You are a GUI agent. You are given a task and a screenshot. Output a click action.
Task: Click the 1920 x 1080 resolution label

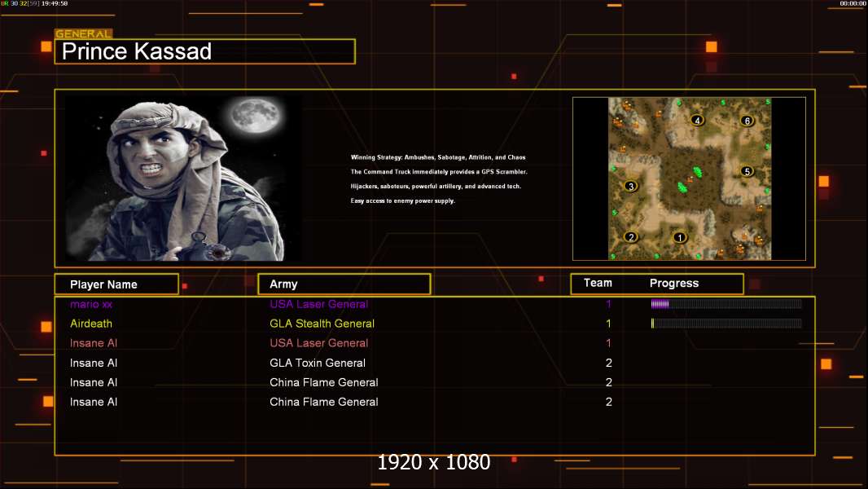[433, 462]
